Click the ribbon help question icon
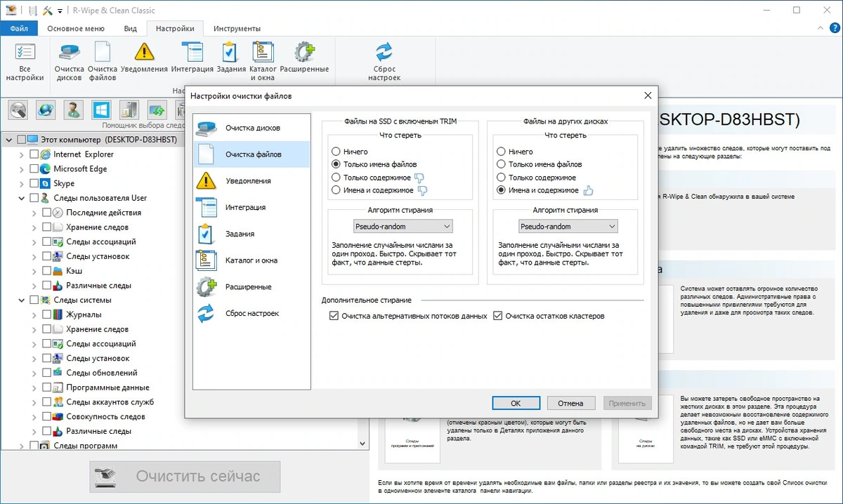 (x=834, y=29)
